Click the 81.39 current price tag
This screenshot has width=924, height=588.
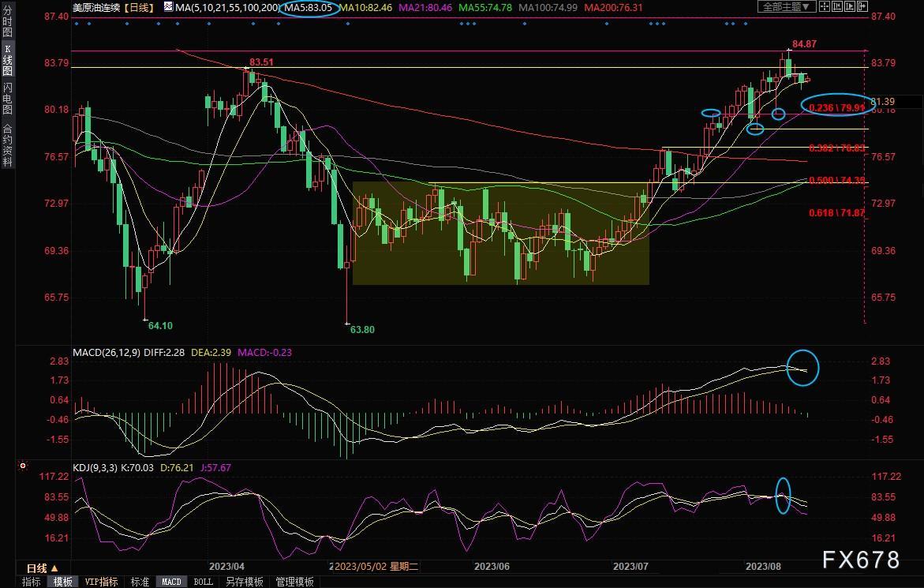tap(883, 102)
